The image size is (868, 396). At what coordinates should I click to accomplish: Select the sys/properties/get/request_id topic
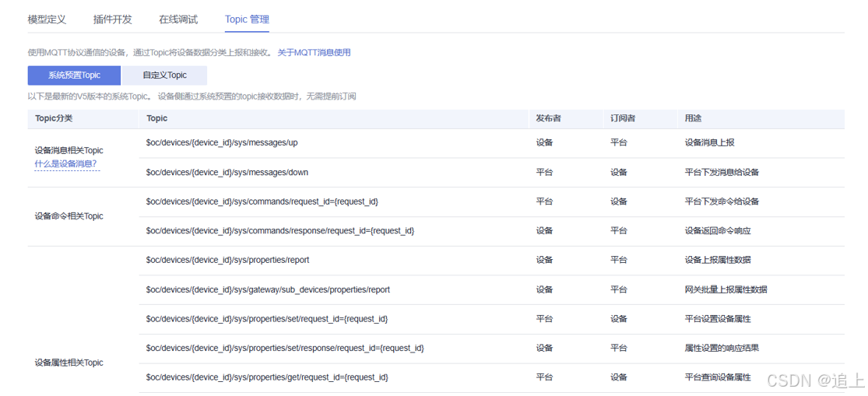click(x=267, y=377)
